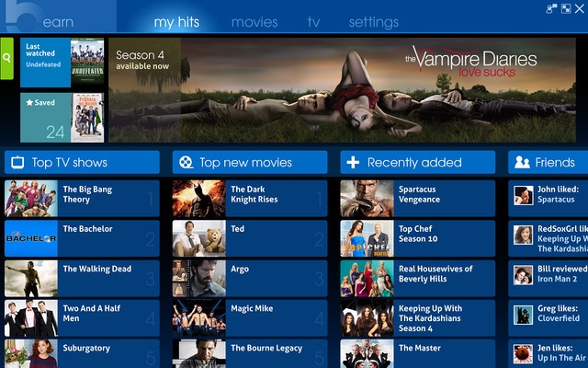Click the Vampire Diaries Season 4 banner
Image resolution: width=588 pixels, height=368 pixels.
[x=342, y=90]
